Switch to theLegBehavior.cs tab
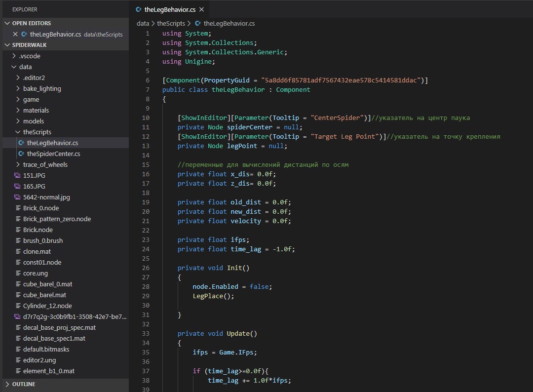Screen dimensions: 533x392 click(x=170, y=9)
